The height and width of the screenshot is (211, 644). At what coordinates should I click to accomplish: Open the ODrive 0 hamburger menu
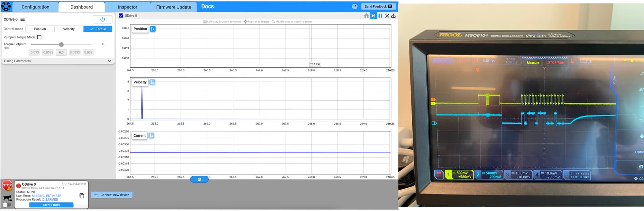pyautogui.click(x=22, y=19)
